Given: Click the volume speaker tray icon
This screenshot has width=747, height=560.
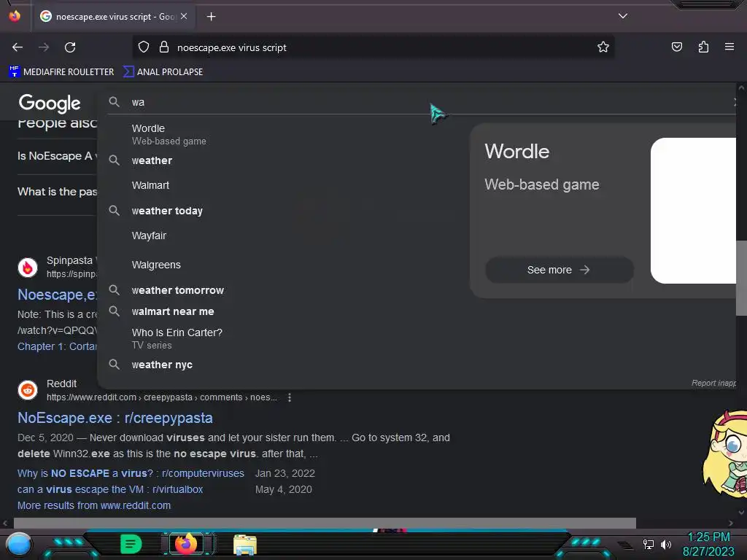Looking at the screenshot, I should pyautogui.click(x=666, y=544).
